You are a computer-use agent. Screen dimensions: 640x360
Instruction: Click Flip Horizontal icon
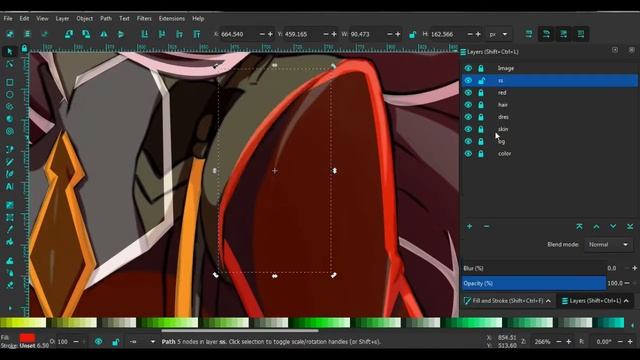coord(104,34)
